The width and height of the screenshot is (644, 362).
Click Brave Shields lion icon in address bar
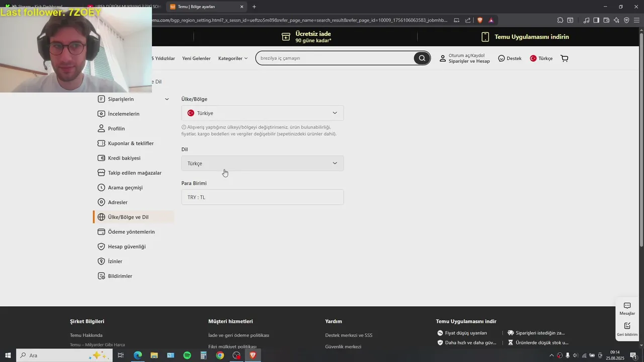tap(480, 20)
